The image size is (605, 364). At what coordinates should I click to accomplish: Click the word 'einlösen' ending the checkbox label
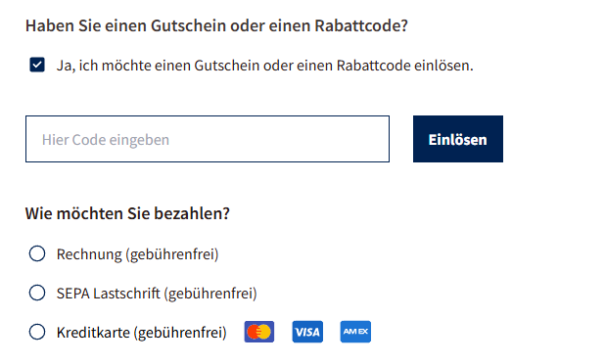pyautogui.click(x=443, y=66)
